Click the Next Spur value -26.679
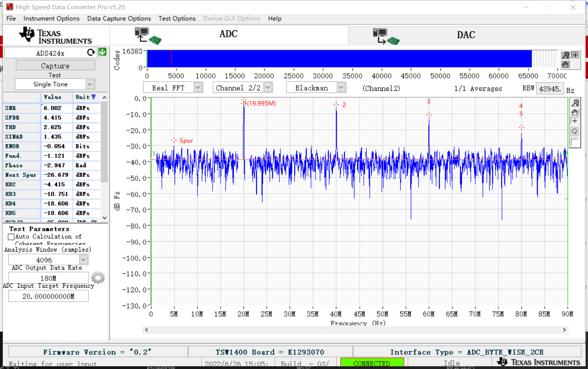The image size is (588, 369). coord(56,175)
